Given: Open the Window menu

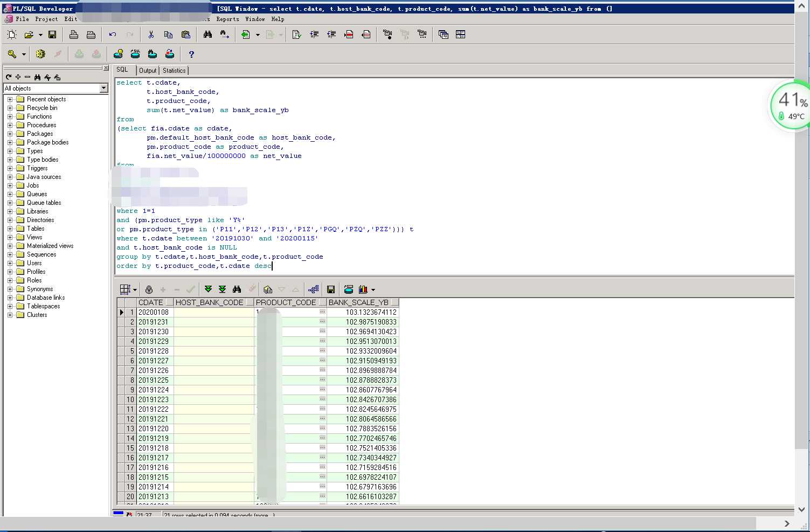Looking at the screenshot, I should (x=255, y=19).
